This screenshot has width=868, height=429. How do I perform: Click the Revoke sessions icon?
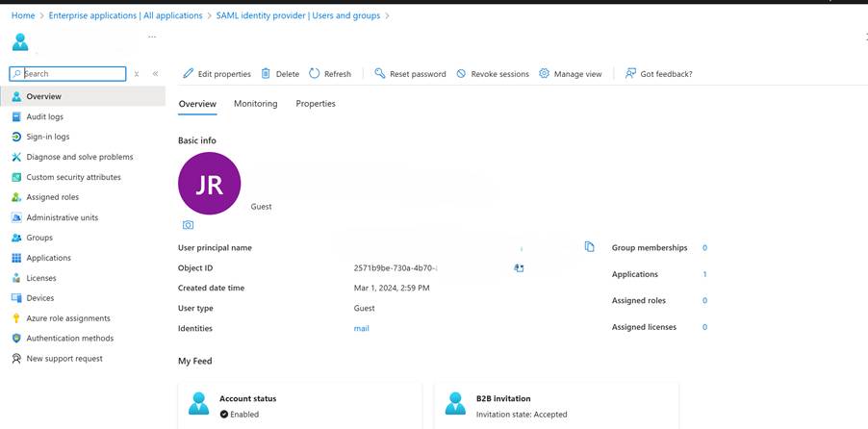461,74
